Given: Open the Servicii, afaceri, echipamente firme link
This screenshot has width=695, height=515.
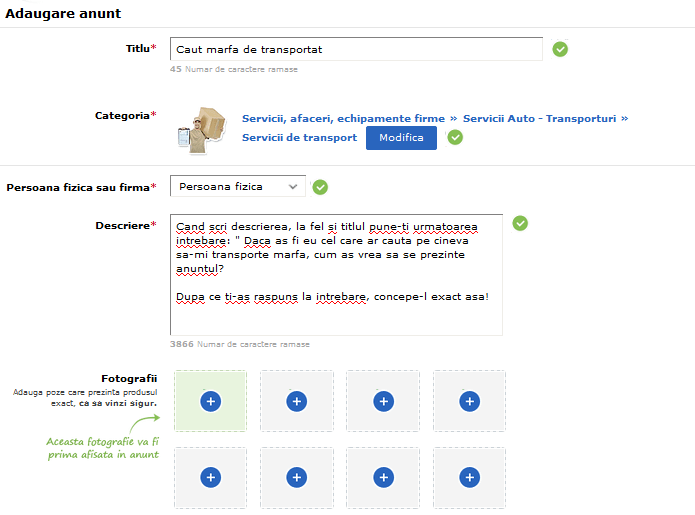Looking at the screenshot, I should click(x=343, y=119).
